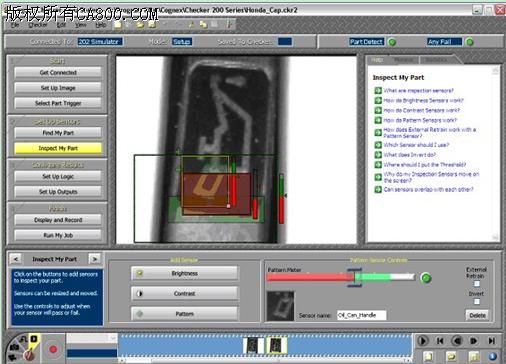Click the Save disk icon in the top toolbar
Viewport: 506px width, 364px height.
coord(152,24)
